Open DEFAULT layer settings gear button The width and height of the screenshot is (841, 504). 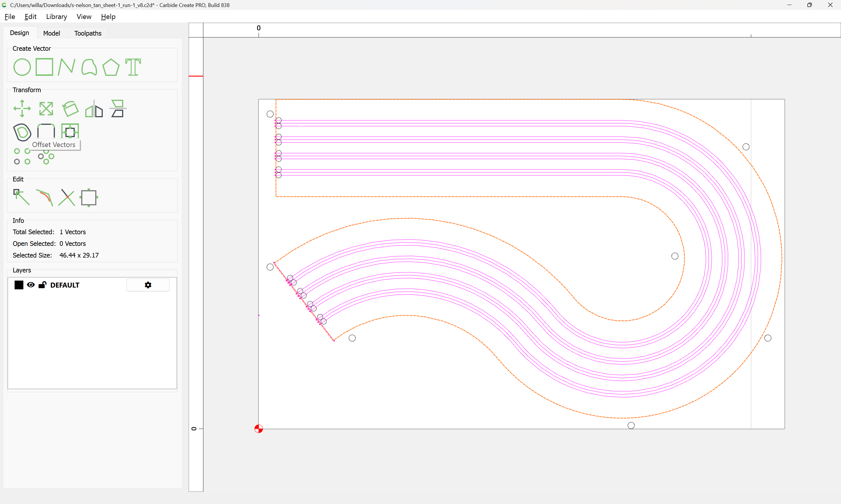click(148, 285)
